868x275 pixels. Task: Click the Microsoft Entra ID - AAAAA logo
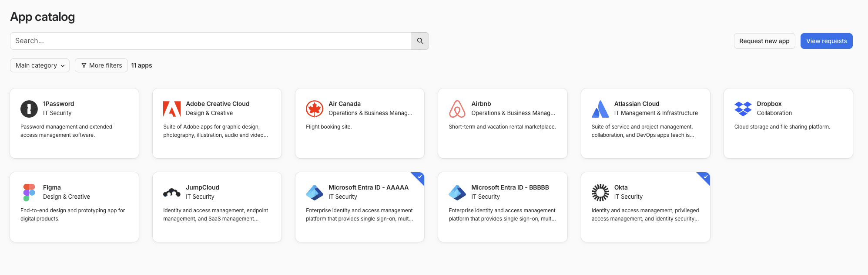coord(315,192)
